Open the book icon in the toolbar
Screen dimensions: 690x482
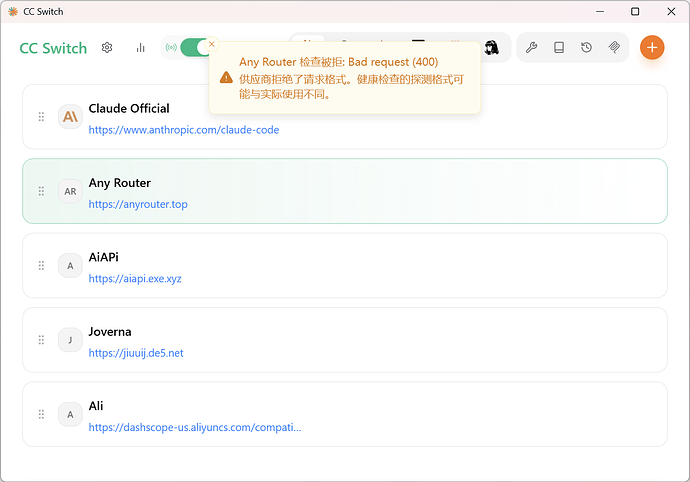tap(559, 48)
